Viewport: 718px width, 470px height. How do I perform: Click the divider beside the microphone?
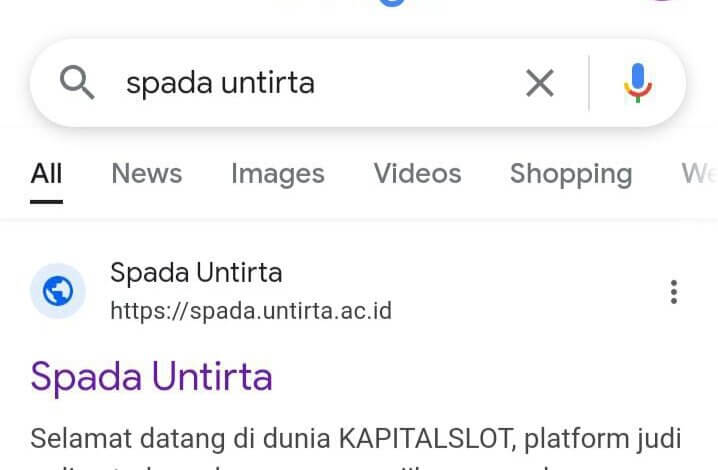point(589,83)
